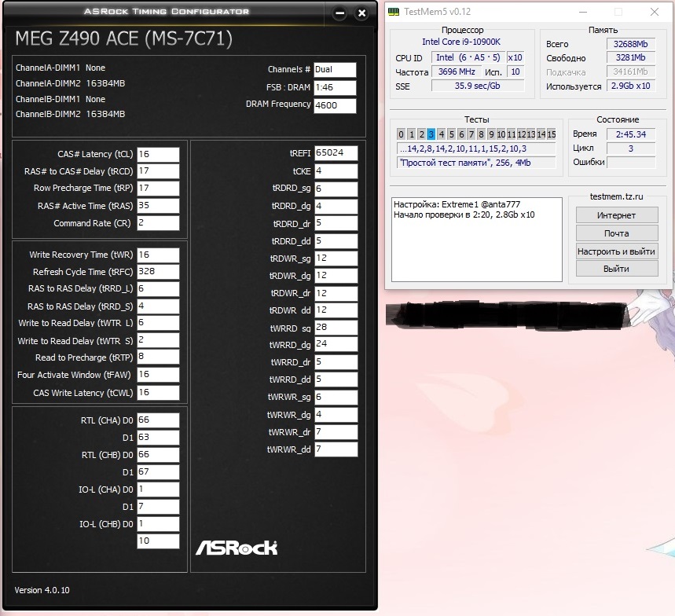Click the tRCD value field showing 17
Viewport: 675px width, 616px height.
(158, 171)
